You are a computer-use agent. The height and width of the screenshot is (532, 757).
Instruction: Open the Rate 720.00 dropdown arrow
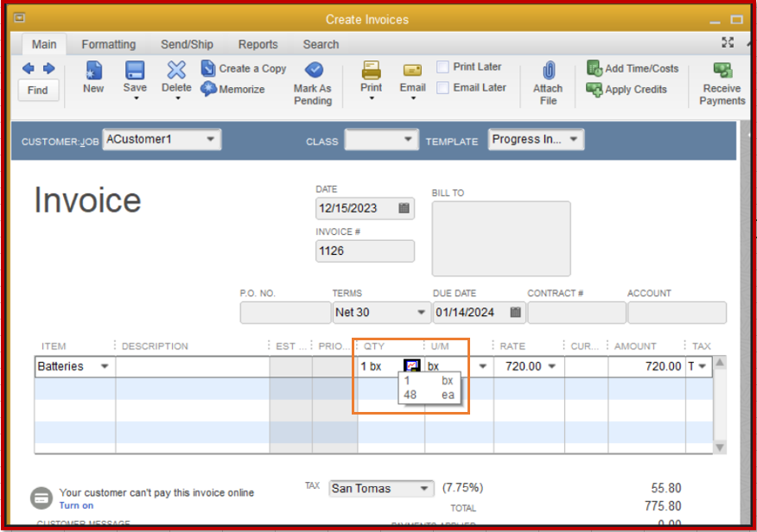pos(552,366)
